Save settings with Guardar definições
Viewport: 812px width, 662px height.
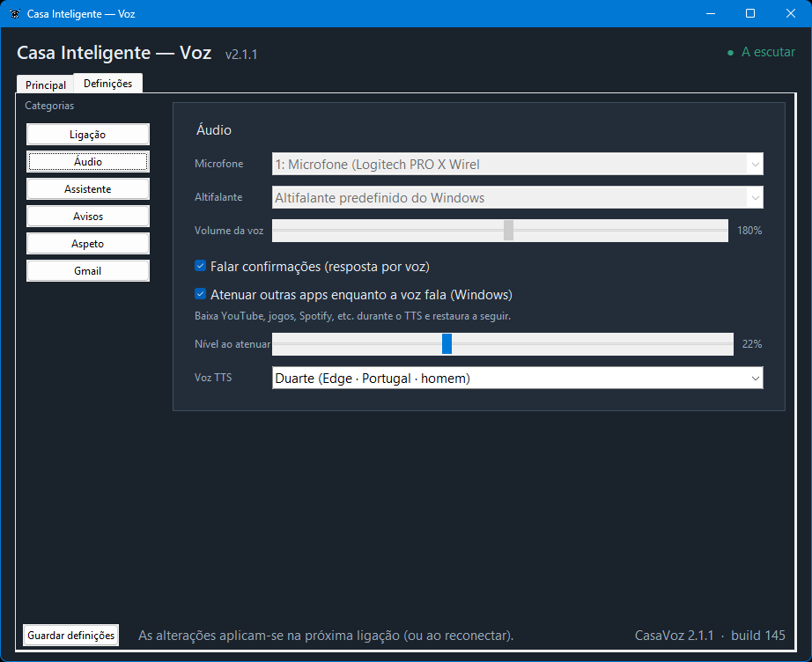tap(71, 635)
